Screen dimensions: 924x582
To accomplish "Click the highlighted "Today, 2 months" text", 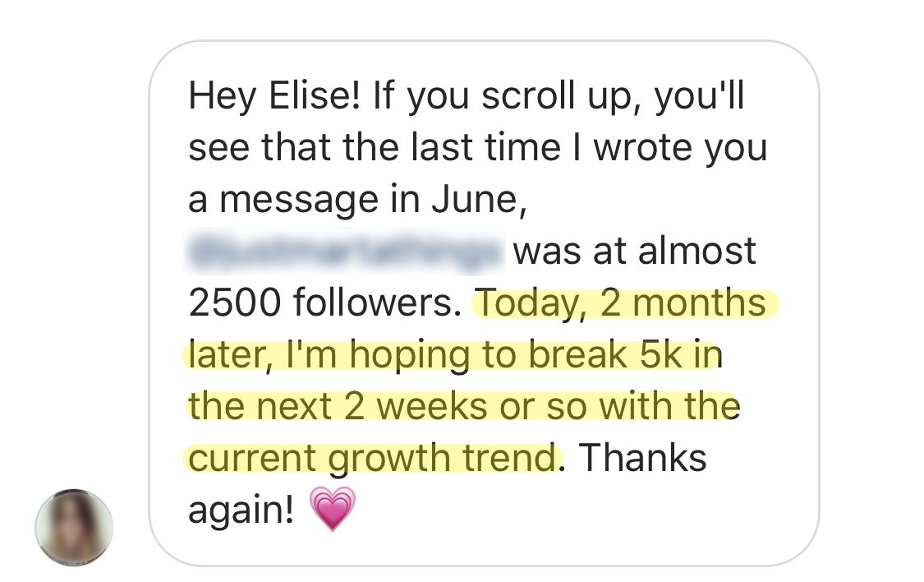I will pyautogui.click(x=623, y=303).
